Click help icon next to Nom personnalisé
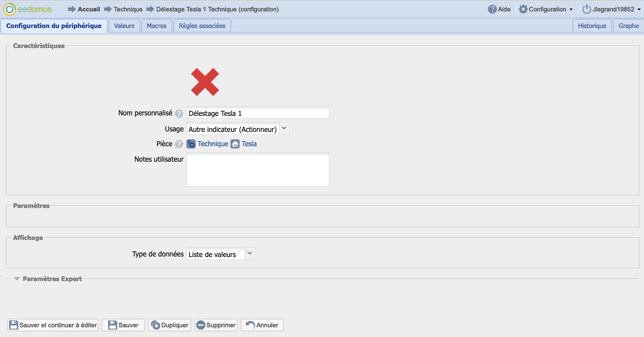Image resolution: width=644 pixels, height=337 pixels. click(179, 114)
